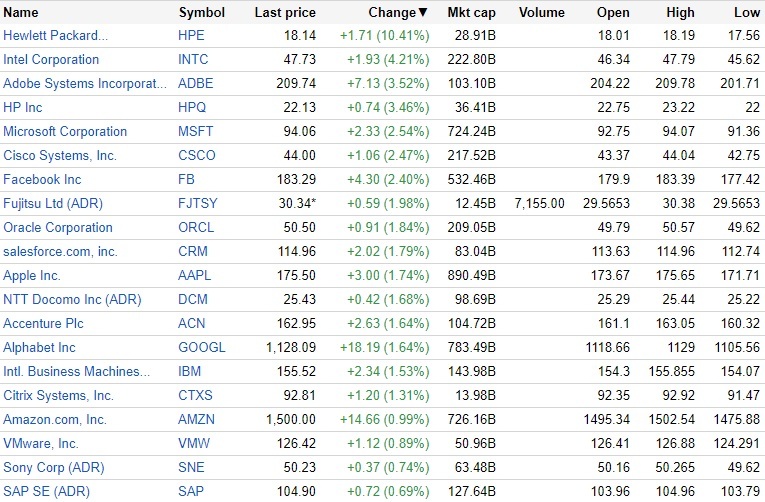Open the Citrix Systems, Inc. link
Screen dimensions: 765x502
click(x=59, y=396)
